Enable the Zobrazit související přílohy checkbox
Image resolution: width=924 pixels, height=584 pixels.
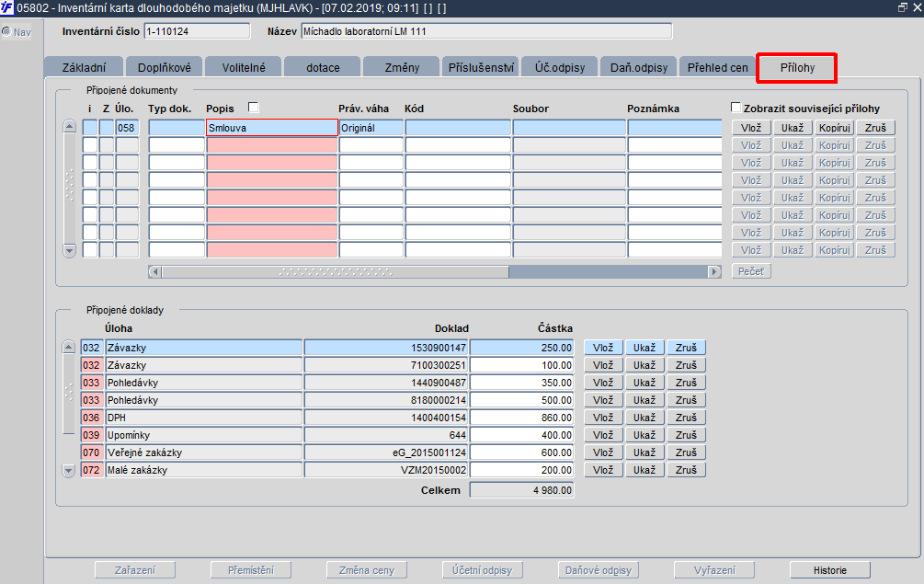(736, 108)
